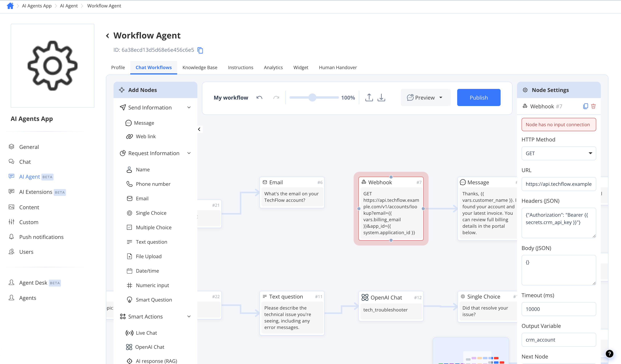Select the Chat Workflows tab
The width and height of the screenshot is (621, 364).
coord(154,67)
